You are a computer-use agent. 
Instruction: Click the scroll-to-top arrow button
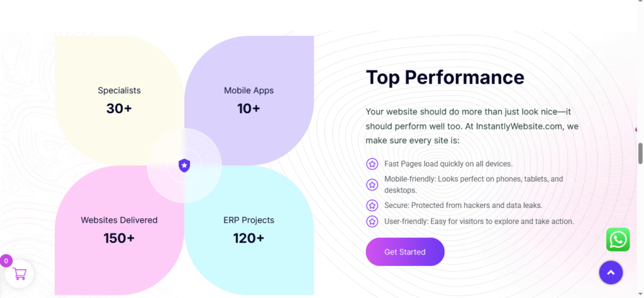point(611,272)
